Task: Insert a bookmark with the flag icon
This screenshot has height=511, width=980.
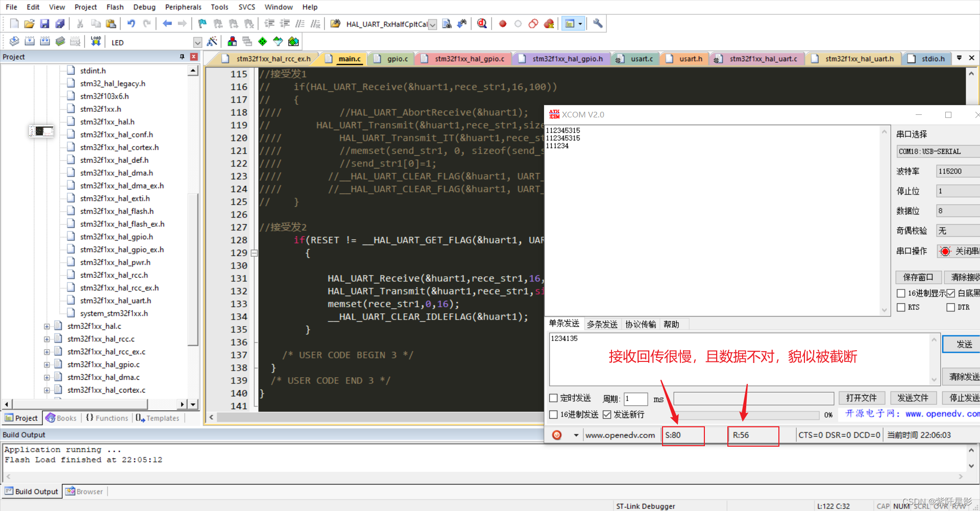Action: (x=203, y=23)
